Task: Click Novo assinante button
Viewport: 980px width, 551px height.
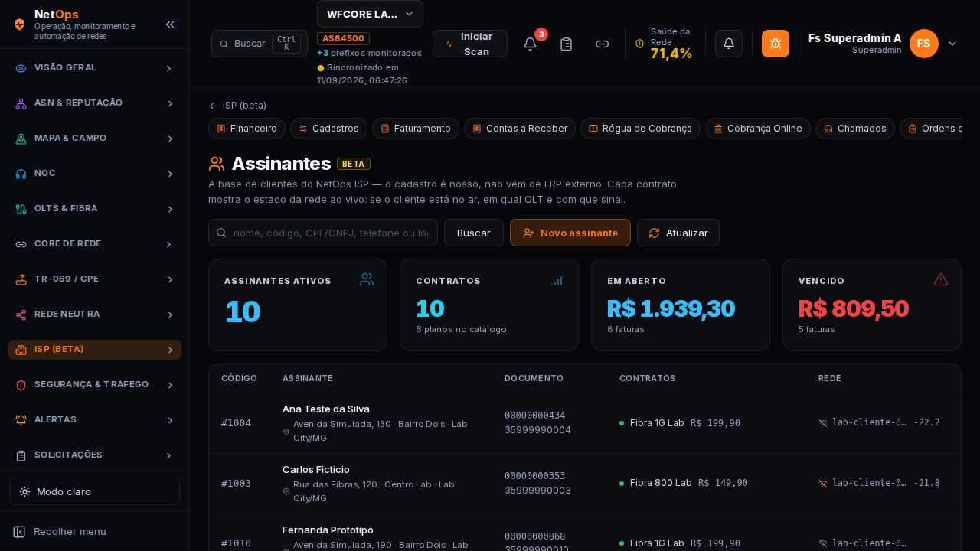Action: [570, 233]
